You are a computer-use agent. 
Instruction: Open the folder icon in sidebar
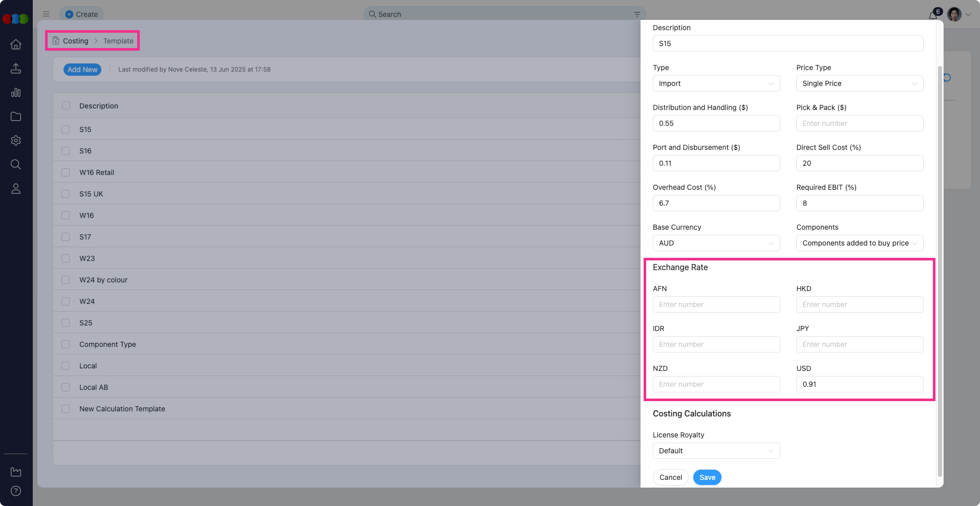tap(16, 117)
